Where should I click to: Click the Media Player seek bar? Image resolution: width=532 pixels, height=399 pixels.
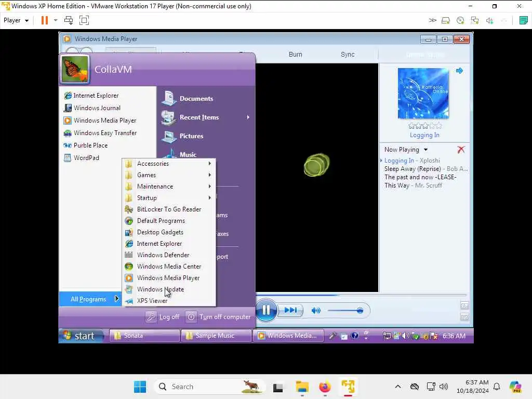(361, 295)
